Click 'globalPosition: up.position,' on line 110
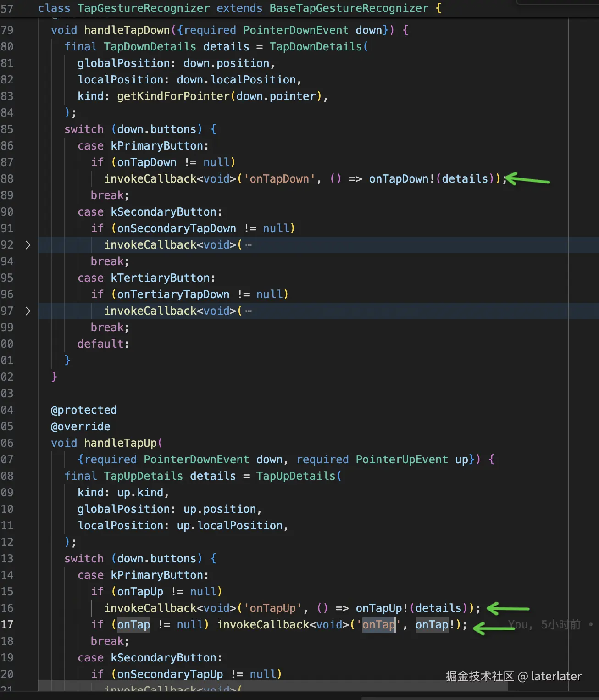The image size is (599, 700). [x=170, y=509]
